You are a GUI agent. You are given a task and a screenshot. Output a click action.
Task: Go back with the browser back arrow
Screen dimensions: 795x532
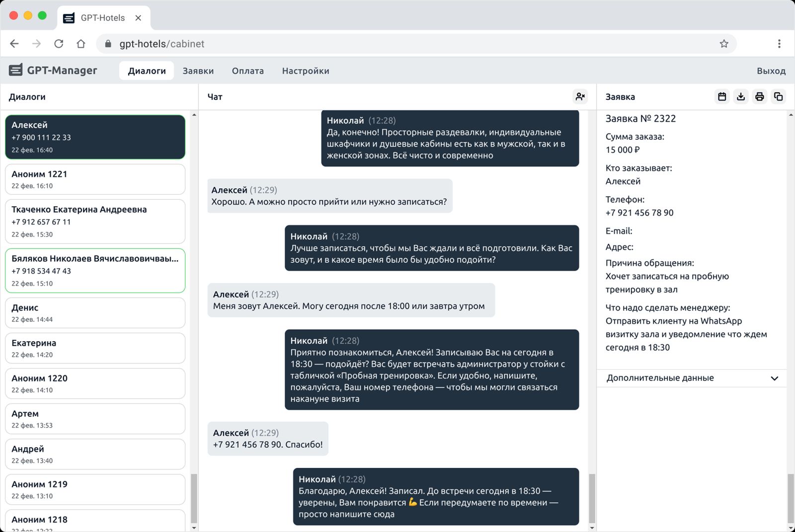pos(14,44)
